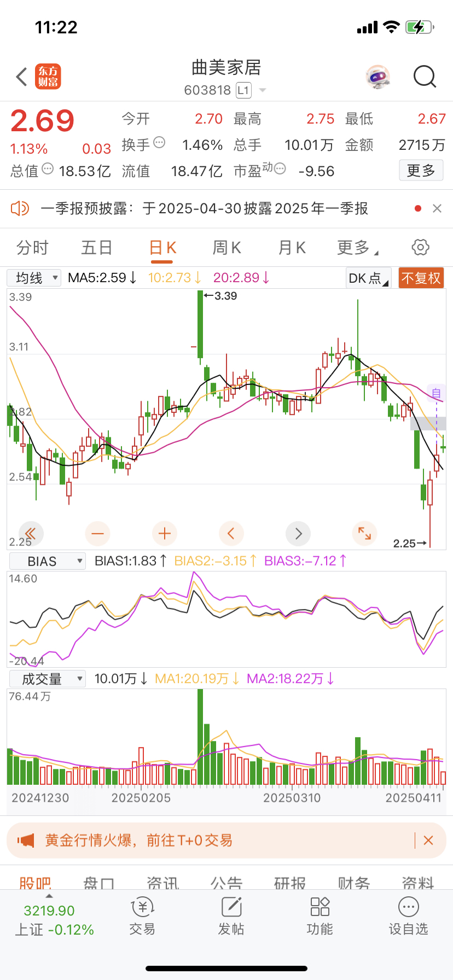The image size is (453, 980).
Task: Toggle the 不复权 adjustment button
Action: tap(421, 278)
